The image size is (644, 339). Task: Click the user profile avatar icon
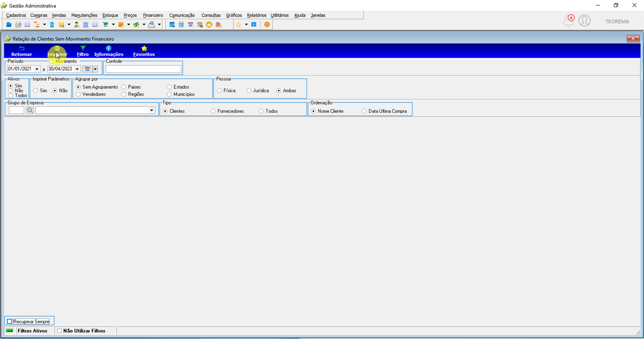[x=585, y=20]
